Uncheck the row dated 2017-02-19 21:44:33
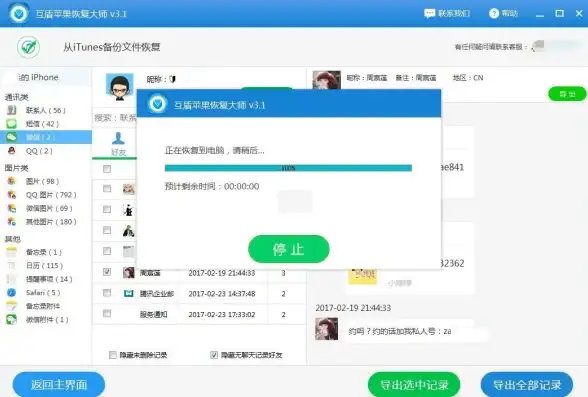Screen dimensions: 588x397 click(107, 272)
